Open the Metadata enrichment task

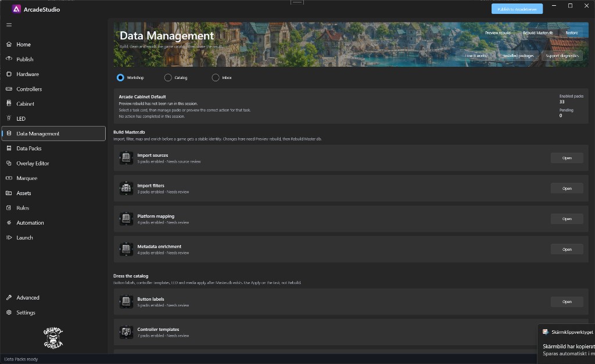567,250
